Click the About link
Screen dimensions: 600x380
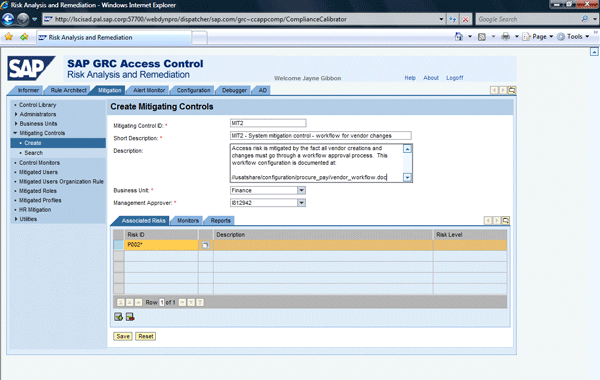[x=431, y=78]
